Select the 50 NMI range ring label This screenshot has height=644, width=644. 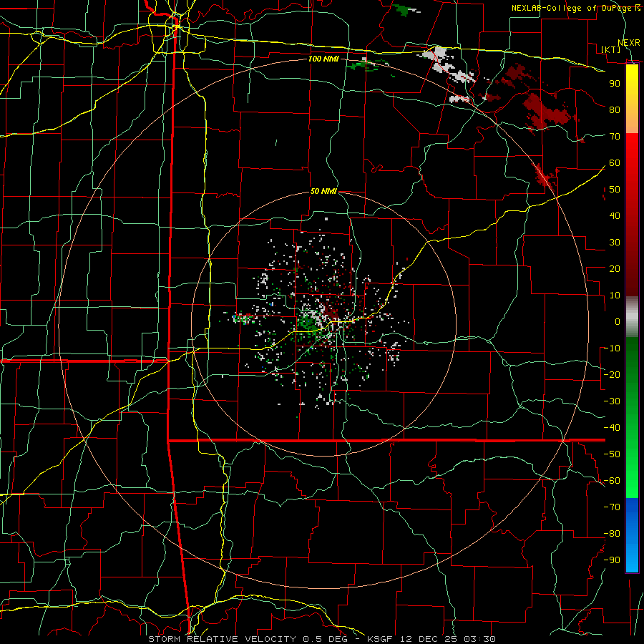[x=323, y=191]
